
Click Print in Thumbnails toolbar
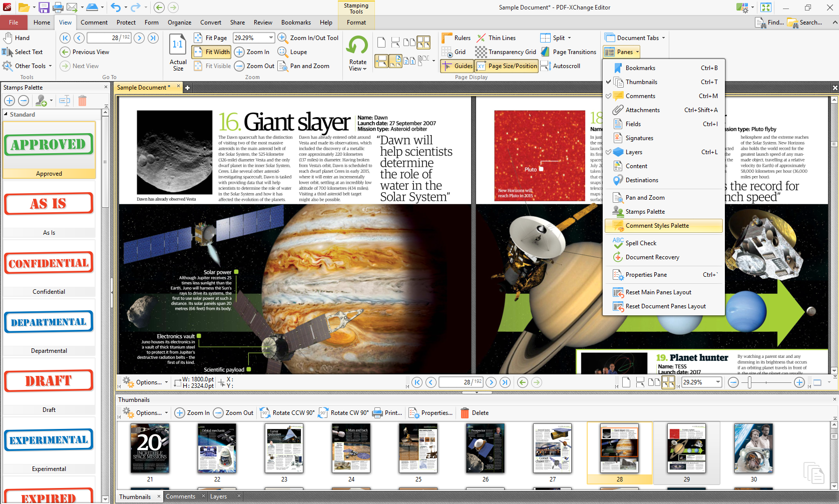click(387, 413)
